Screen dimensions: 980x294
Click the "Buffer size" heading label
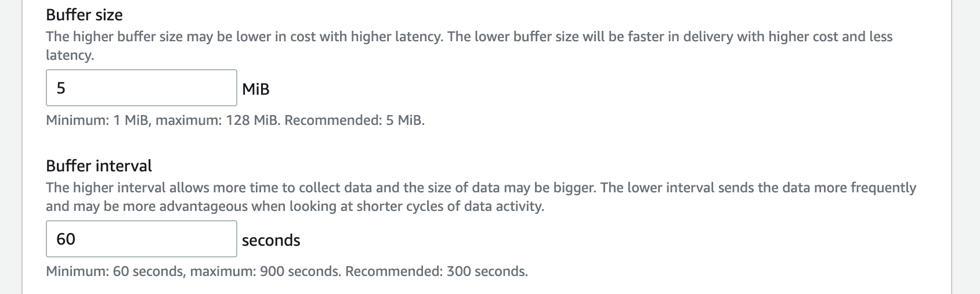click(x=84, y=15)
